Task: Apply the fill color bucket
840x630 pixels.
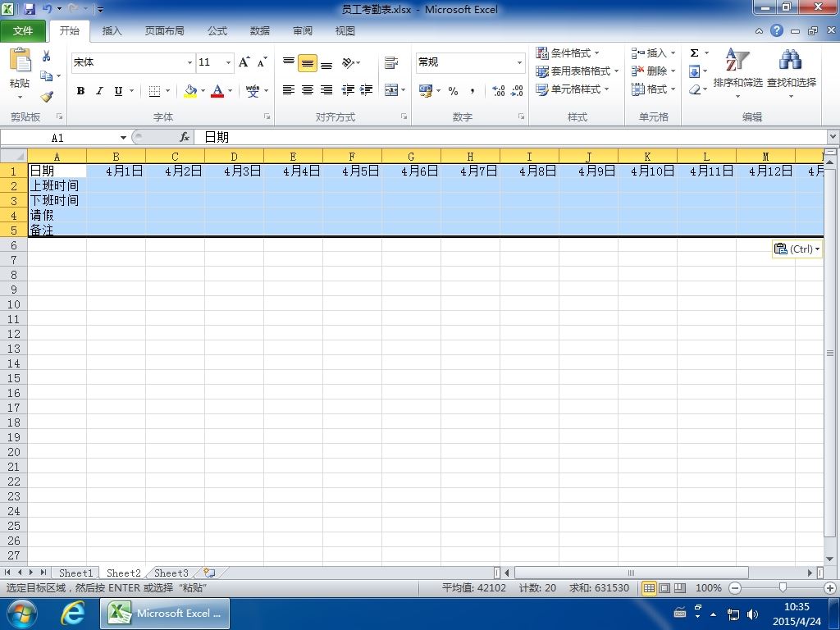Action: pos(190,91)
